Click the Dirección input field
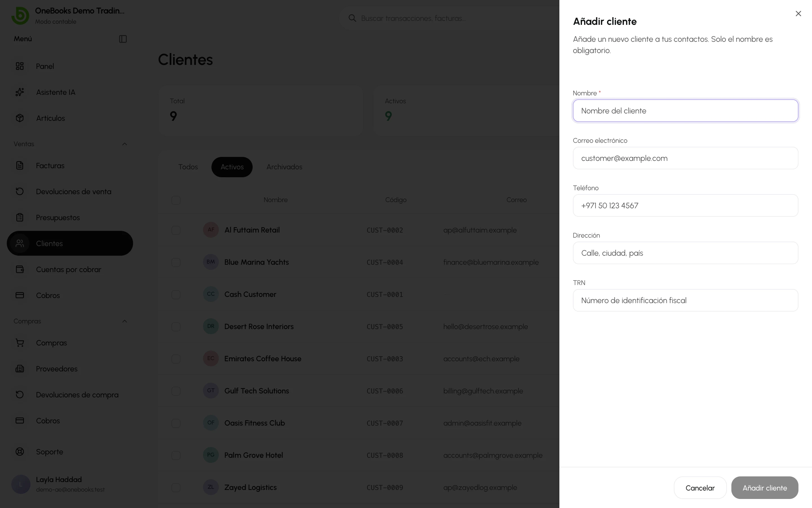 click(685, 253)
